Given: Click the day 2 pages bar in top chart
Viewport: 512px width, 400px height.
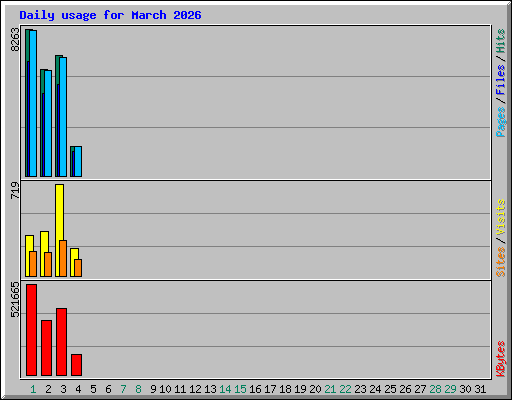Looking at the screenshot, I should click(x=48, y=123).
